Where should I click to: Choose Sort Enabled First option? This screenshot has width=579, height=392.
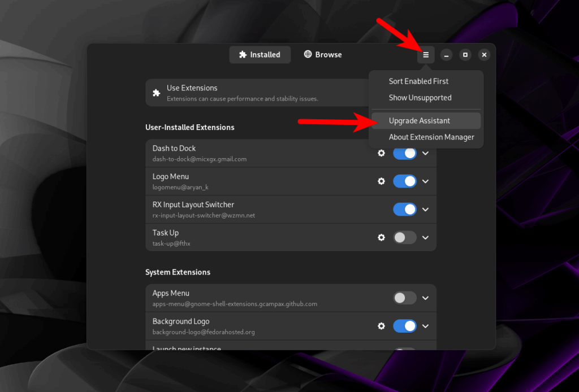[x=418, y=81]
